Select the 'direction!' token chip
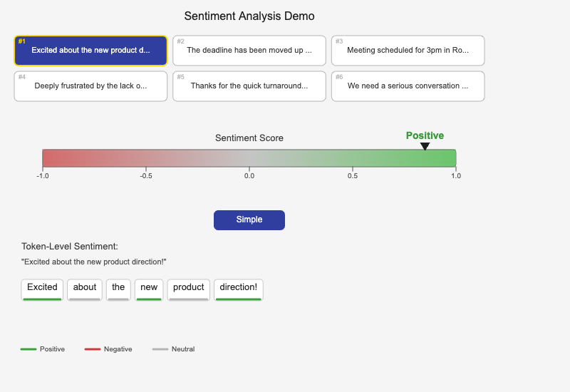Screen dimensions: 570x392 pos(238,288)
